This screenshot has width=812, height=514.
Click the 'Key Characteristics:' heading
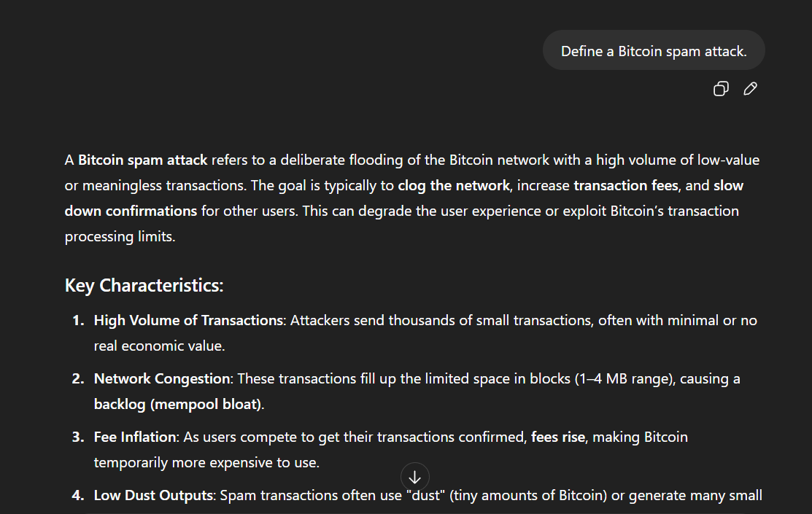[144, 285]
